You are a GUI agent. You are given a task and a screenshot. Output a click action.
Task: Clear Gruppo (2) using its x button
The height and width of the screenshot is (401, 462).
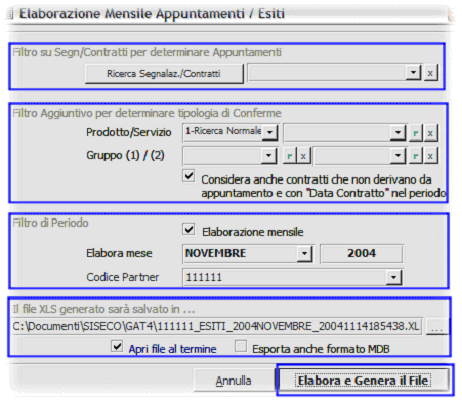click(430, 156)
